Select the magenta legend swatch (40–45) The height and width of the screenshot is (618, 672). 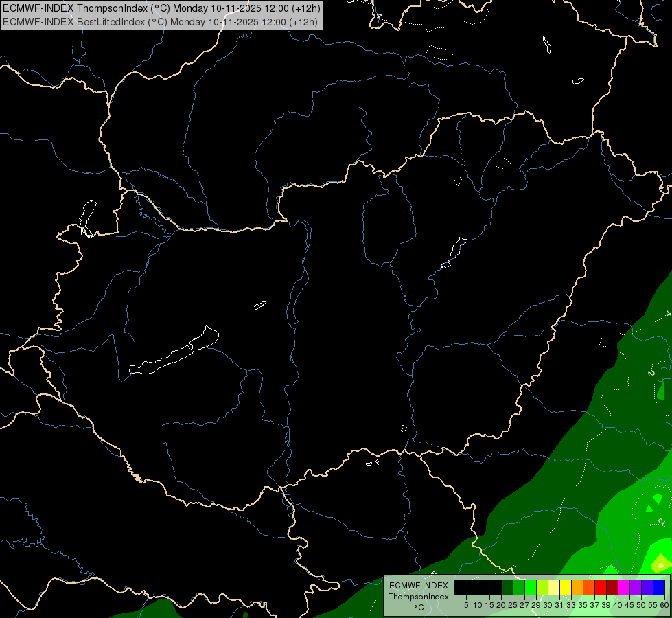(x=624, y=587)
